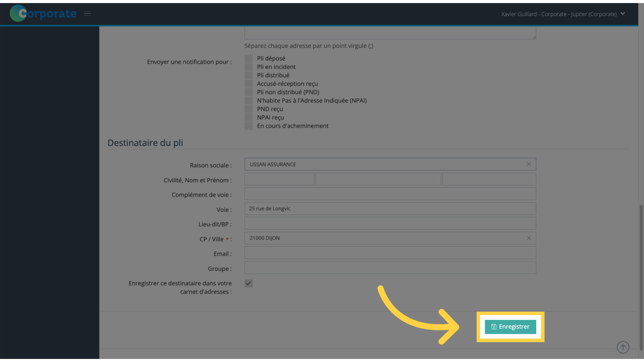Click the user account dropdown icon
Image resolution: width=644 pixels, height=362 pixels.
coord(623,14)
